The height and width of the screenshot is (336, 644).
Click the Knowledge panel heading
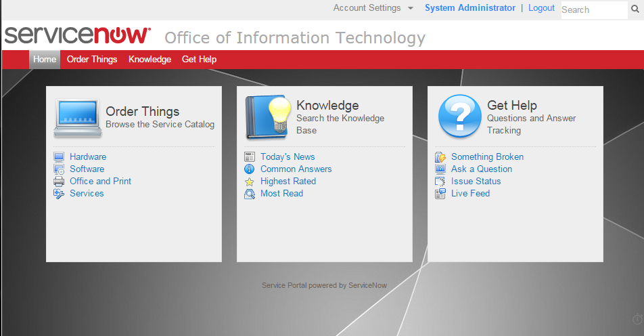click(x=327, y=105)
